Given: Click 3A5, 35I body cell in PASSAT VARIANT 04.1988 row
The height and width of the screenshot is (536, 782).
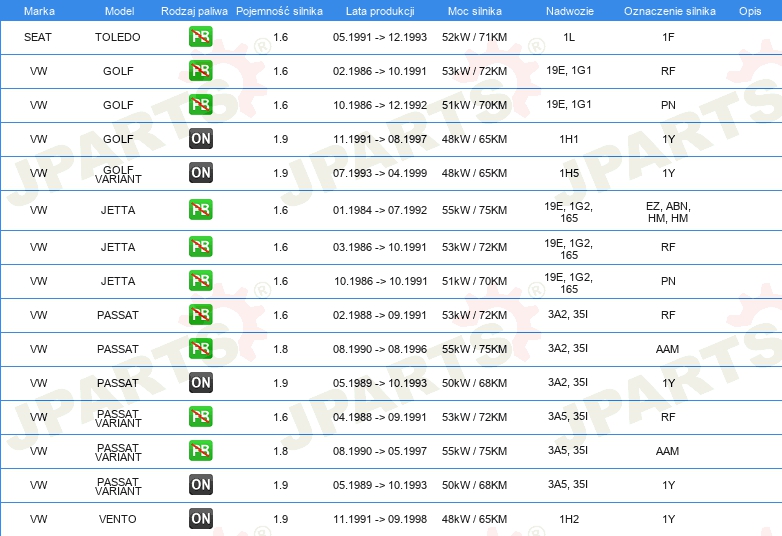Looking at the screenshot, I should click(568, 416).
